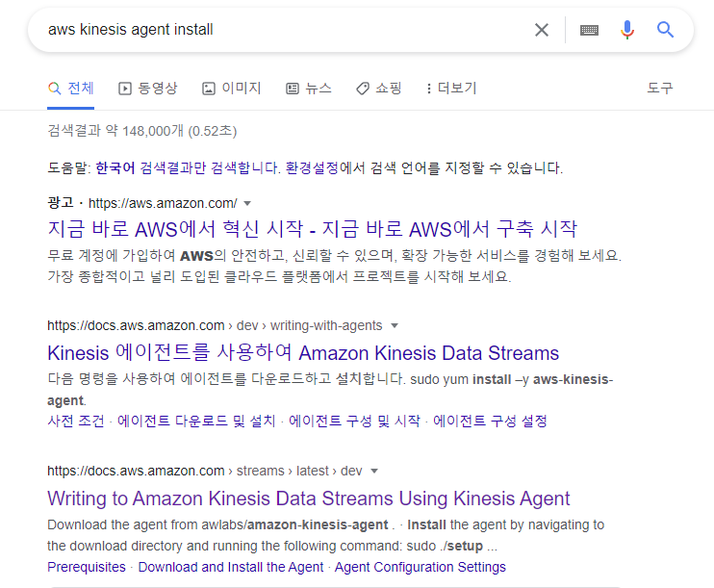The height and width of the screenshot is (588, 714).
Task: Open Kinesis 에이전트를 사용하여 Amazon Kinesis Data Streams result
Action: click(303, 353)
